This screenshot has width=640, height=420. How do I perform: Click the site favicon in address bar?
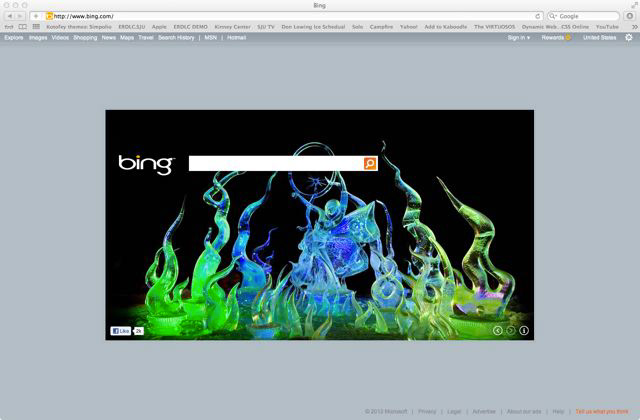click(49, 16)
